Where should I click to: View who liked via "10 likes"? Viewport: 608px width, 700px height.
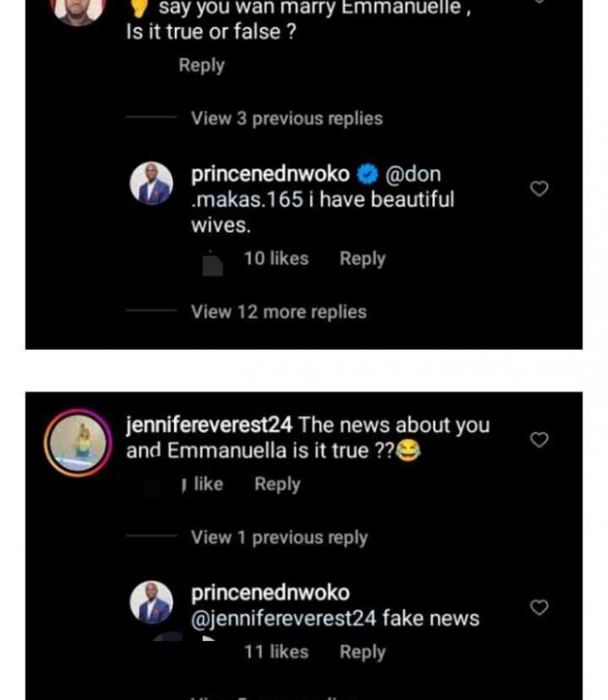coord(275,259)
